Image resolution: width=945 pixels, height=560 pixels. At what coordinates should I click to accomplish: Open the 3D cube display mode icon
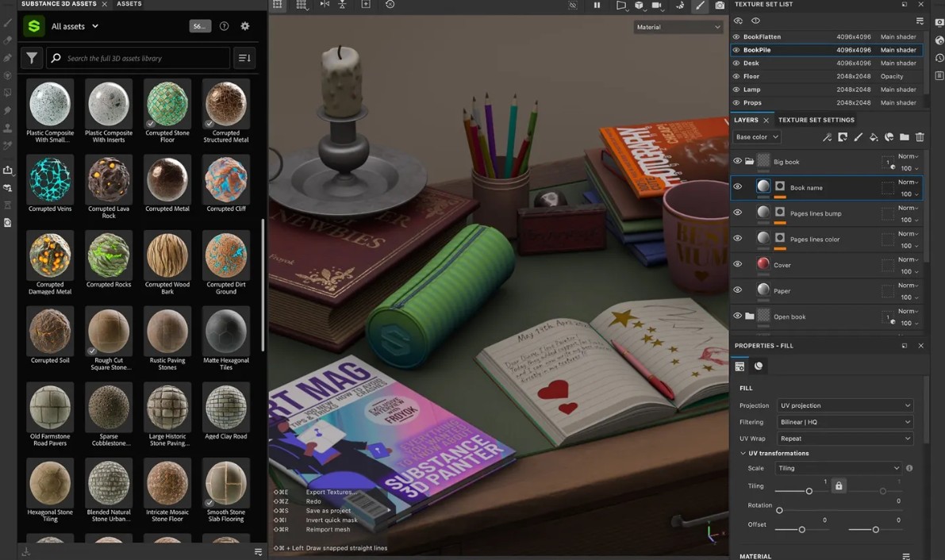point(639,5)
